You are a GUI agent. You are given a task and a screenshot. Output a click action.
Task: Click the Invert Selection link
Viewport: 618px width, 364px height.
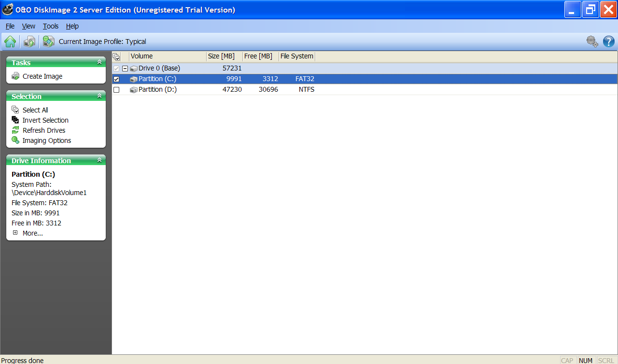[x=45, y=120]
